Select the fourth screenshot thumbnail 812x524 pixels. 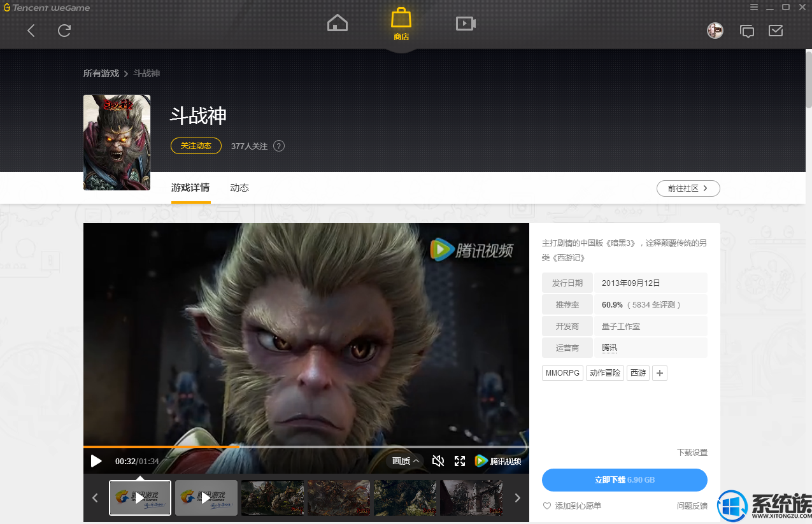pyautogui.click(x=339, y=498)
